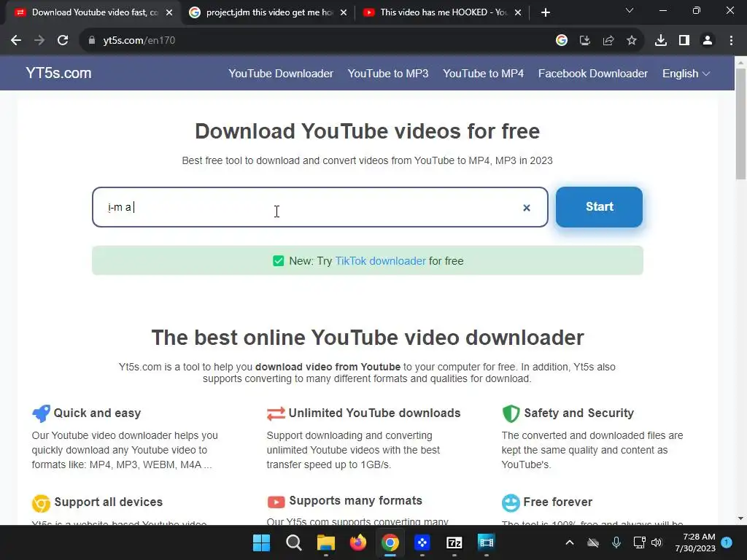Click the shield icon by Safety and Security
This screenshot has height=560, width=747.
511,413
